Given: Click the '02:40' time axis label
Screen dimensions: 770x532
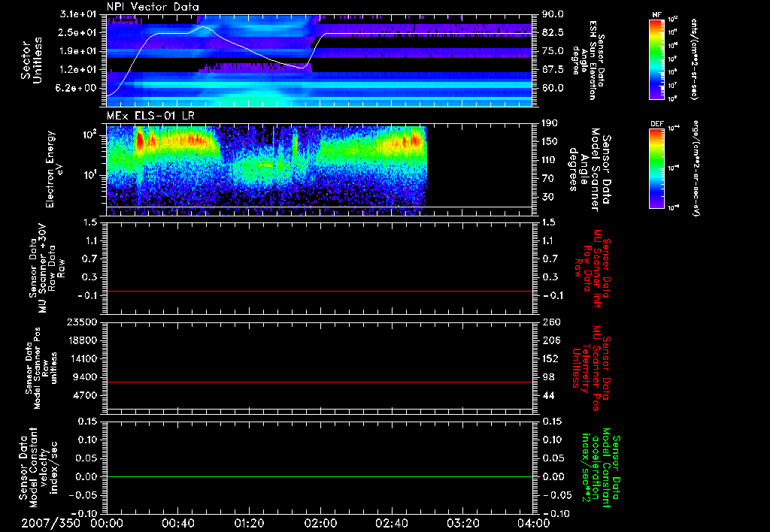Looking at the screenshot, I should point(391,523).
